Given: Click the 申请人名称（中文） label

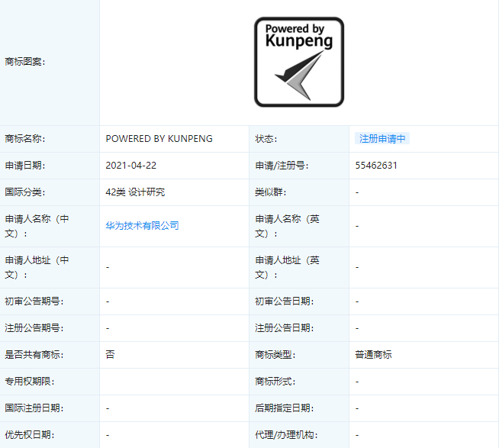Looking at the screenshot, I should [37, 226].
